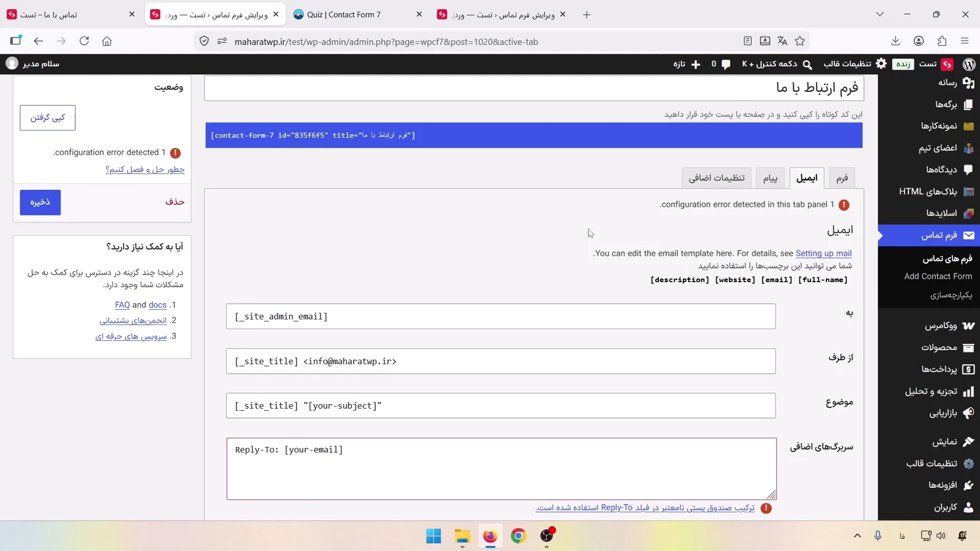Open Windows Start menu icon
Viewport: 980px width, 551px height.
coord(434,536)
